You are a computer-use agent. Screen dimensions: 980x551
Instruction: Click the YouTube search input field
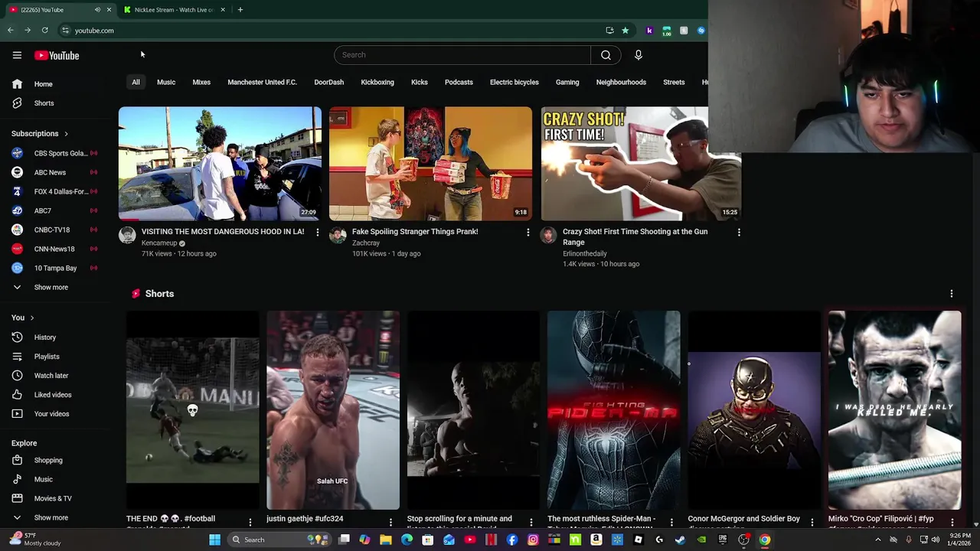[462, 55]
